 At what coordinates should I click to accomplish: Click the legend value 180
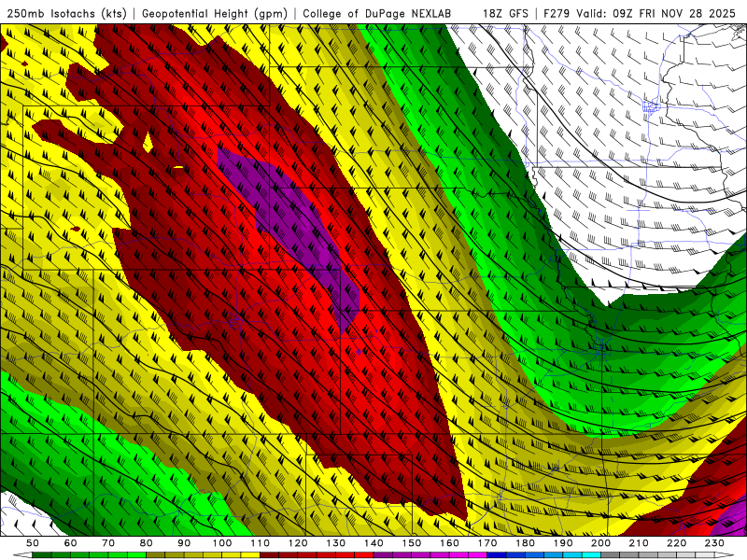click(x=526, y=543)
